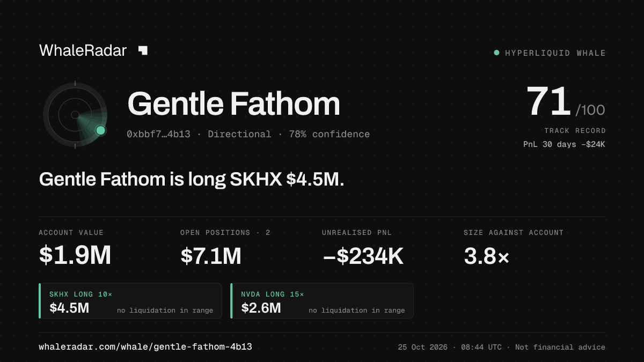The image size is (644, 362).
Task: Click the track record score 71
Action: click(548, 102)
